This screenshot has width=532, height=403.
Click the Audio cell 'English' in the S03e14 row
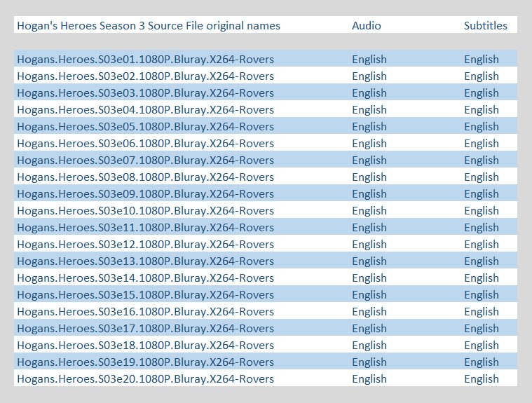click(369, 278)
